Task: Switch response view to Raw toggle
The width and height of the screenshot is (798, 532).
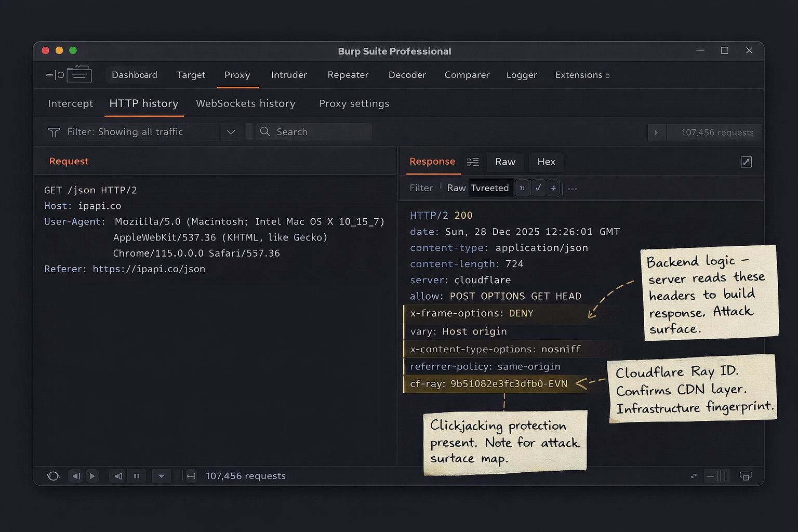Action: [x=456, y=188]
